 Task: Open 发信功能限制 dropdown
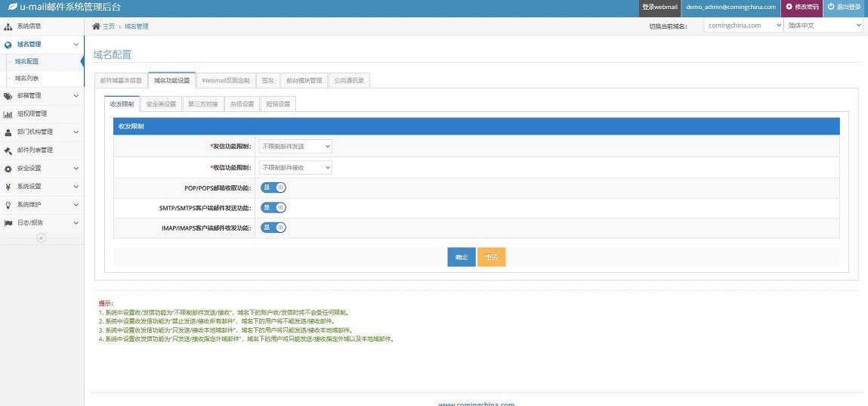point(295,146)
